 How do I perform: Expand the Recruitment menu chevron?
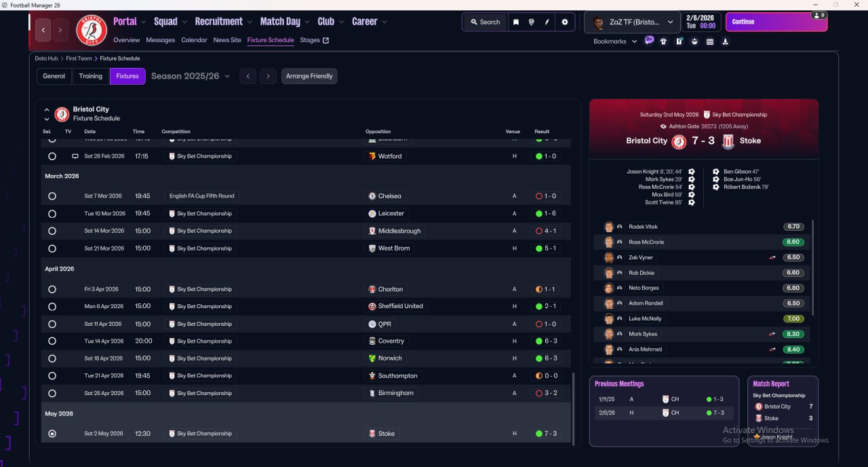pyautogui.click(x=250, y=22)
